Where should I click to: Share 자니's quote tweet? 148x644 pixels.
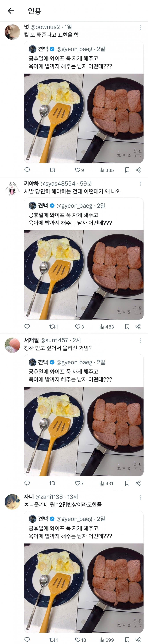(138, 639)
